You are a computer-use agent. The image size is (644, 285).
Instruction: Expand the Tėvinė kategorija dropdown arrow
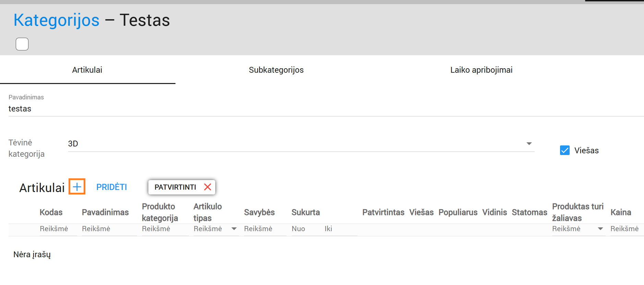[529, 144]
